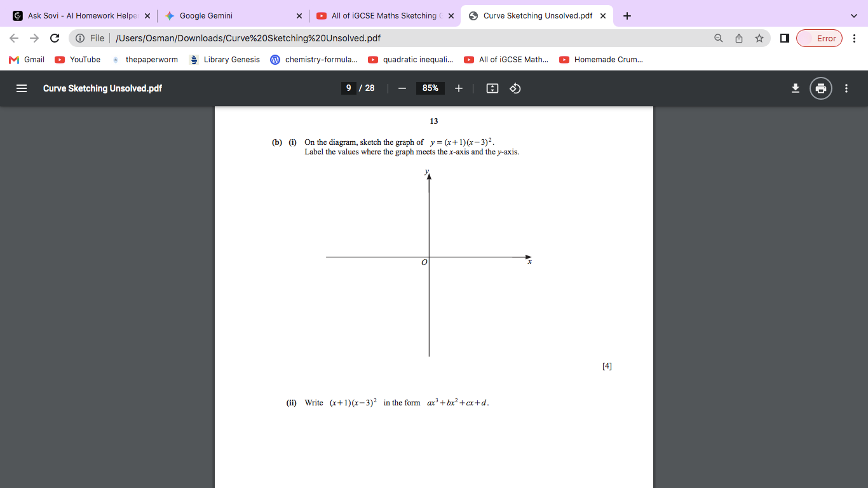Open the Library Genesis bookmark

[x=224, y=60]
